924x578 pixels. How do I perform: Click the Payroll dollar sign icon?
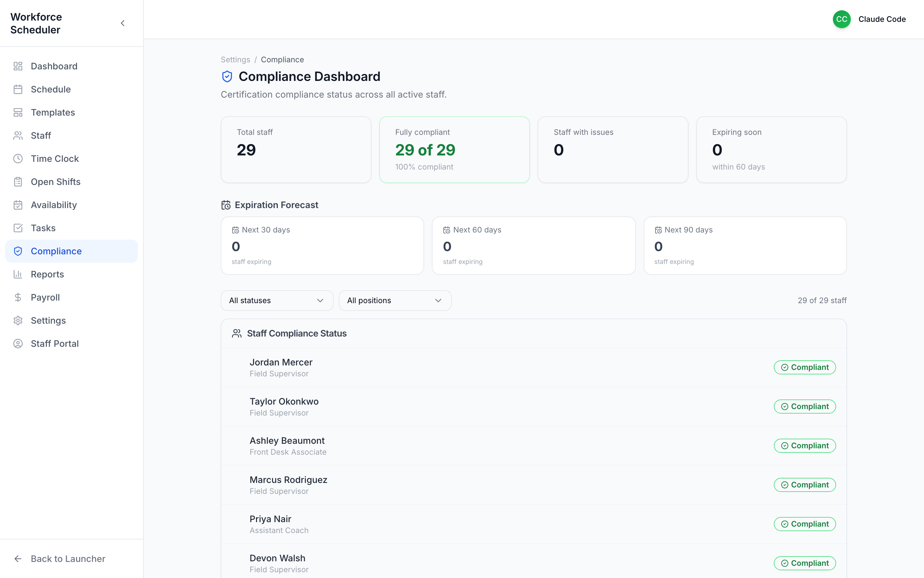18,297
